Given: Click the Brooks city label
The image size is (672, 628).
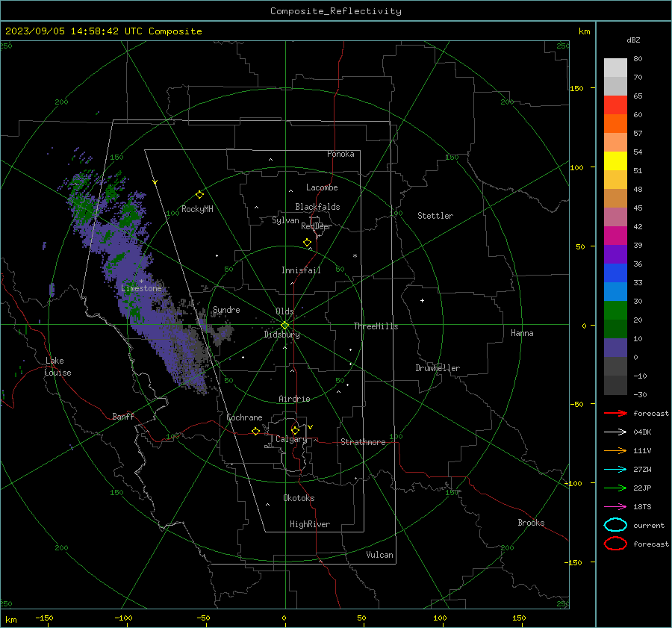Looking at the screenshot, I should pos(531,523).
